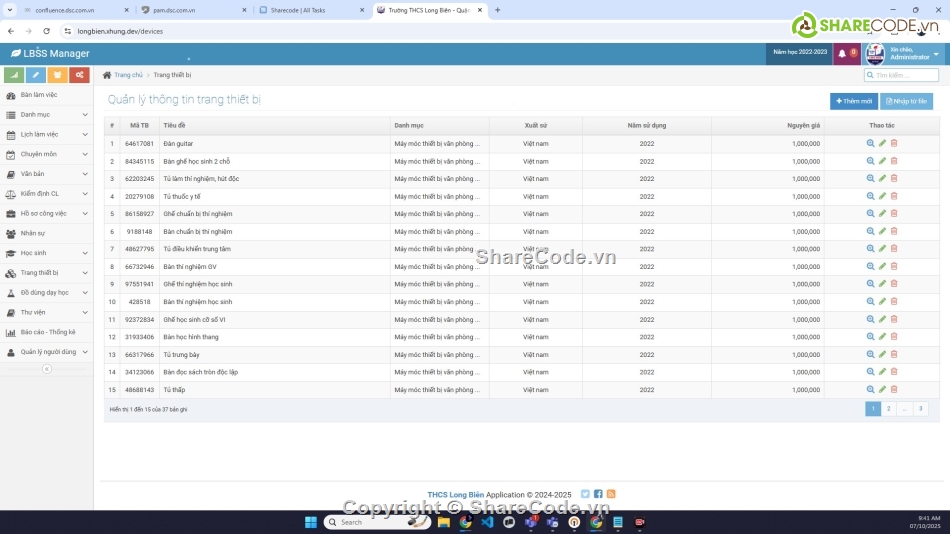Click the notification bell icon
950x534 pixels.
tap(842, 53)
